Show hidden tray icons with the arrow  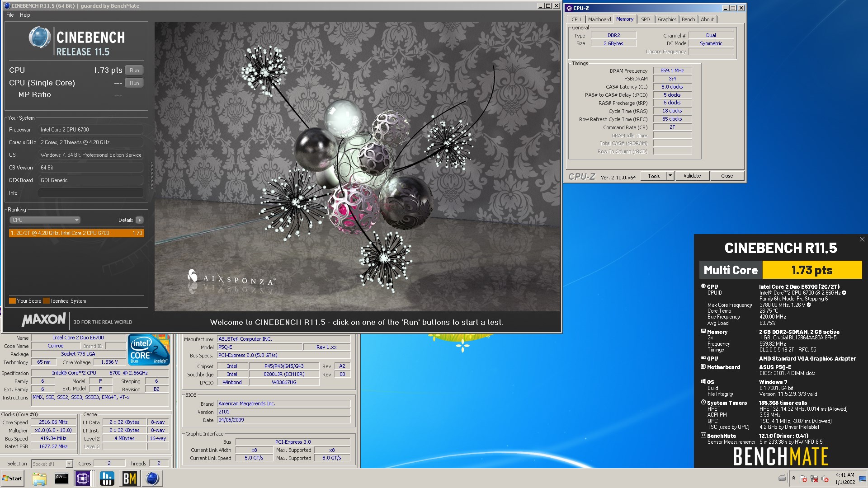pyautogui.click(x=793, y=478)
